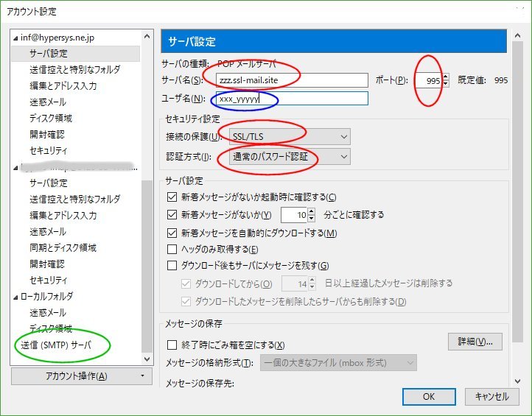532x416 pixels.
Task: Toggle 新着メッセージがないか起動時に確認する checkbox
Action: 173,197
